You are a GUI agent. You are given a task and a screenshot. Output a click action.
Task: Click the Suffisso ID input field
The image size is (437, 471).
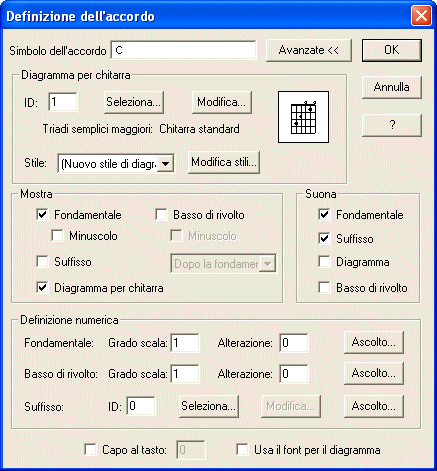(141, 406)
